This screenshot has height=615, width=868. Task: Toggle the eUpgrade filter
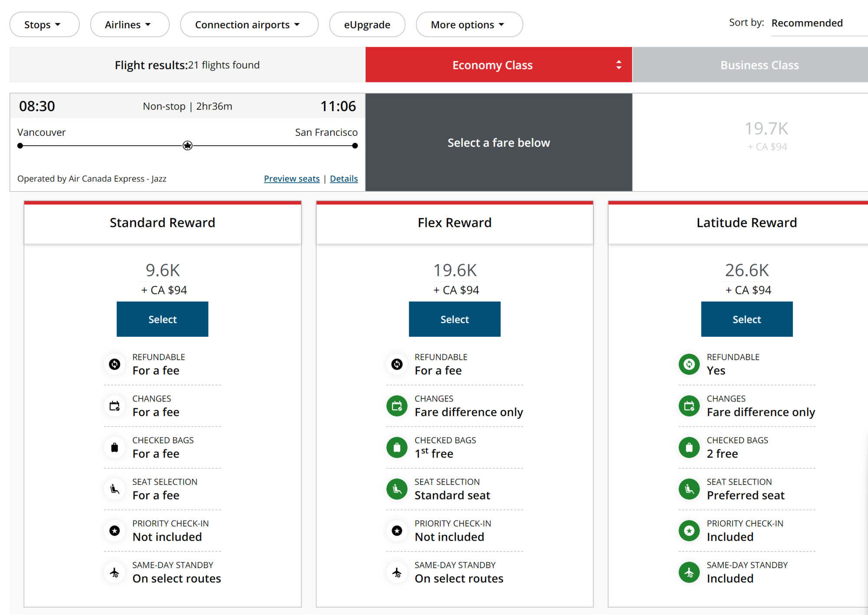[367, 25]
